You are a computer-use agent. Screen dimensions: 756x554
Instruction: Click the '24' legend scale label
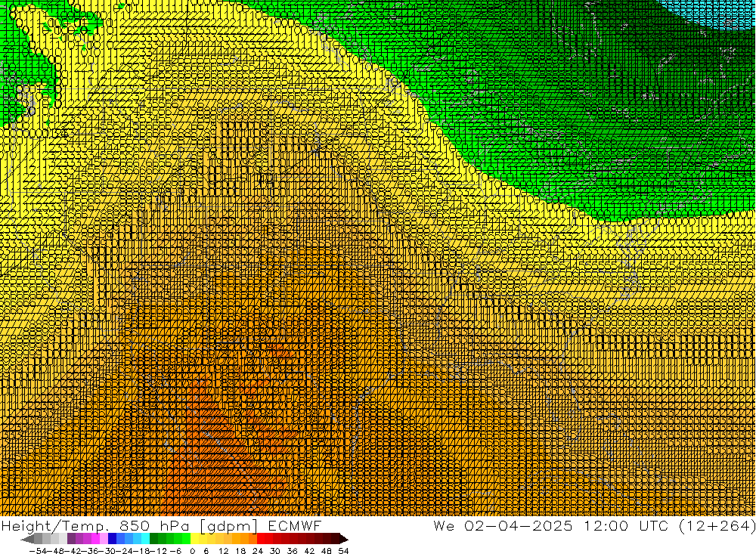pyautogui.click(x=258, y=551)
